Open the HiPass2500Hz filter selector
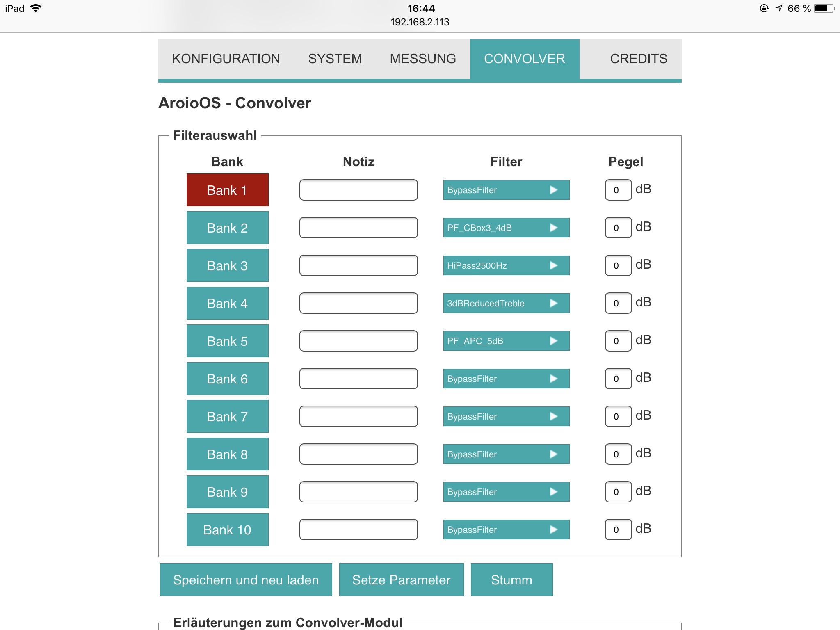Screen dimensions: 840x630 click(506, 265)
